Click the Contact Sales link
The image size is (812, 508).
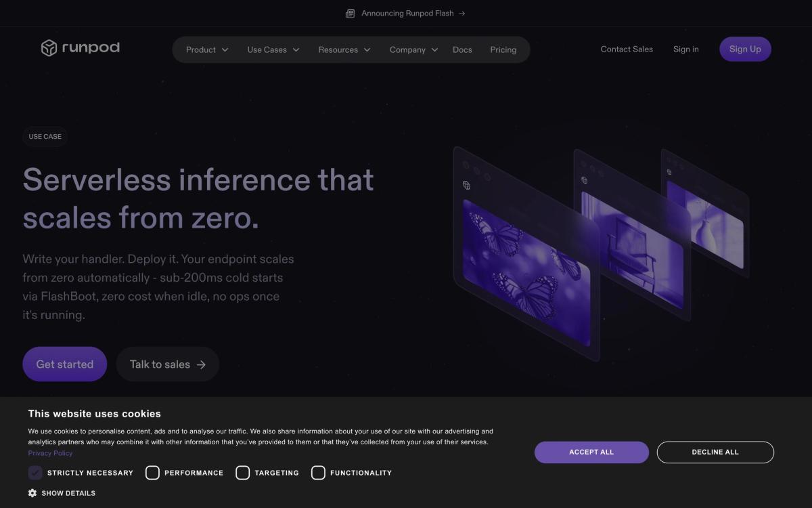click(x=627, y=49)
